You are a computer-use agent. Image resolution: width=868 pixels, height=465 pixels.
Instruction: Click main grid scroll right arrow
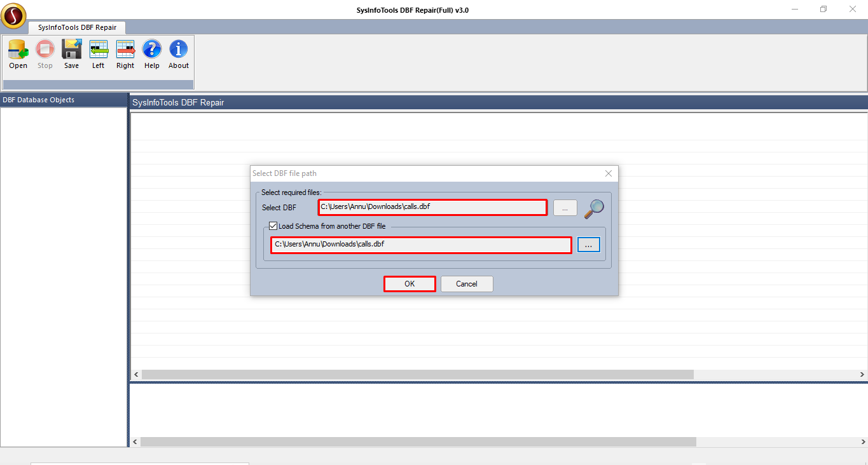[x=862, y=375]
